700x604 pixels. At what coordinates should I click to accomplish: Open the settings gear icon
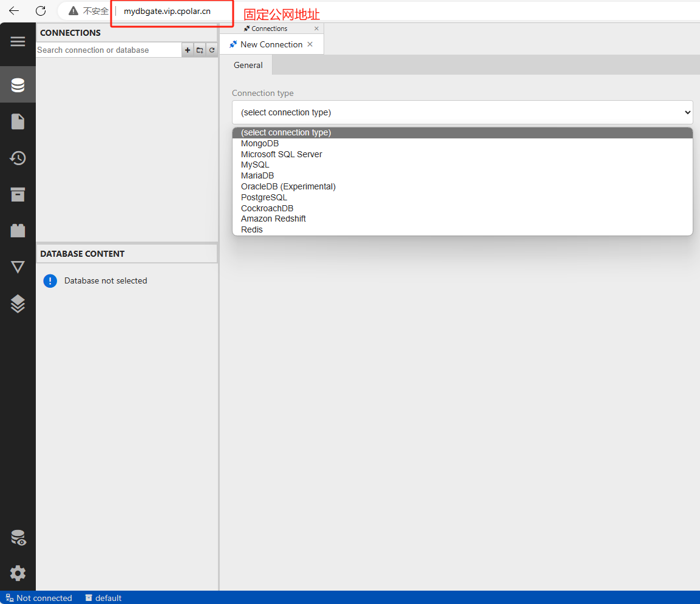coord(18,573)
